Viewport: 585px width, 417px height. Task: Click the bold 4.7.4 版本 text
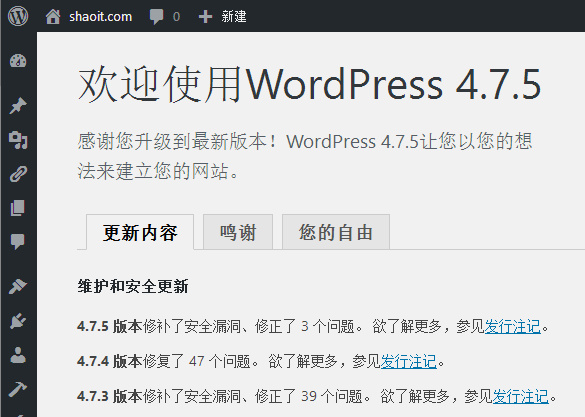pos(110,361)
